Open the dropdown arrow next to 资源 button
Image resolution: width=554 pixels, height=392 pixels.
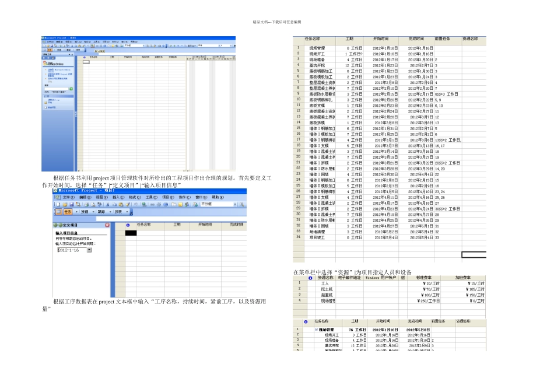click(x=93, y=212)
